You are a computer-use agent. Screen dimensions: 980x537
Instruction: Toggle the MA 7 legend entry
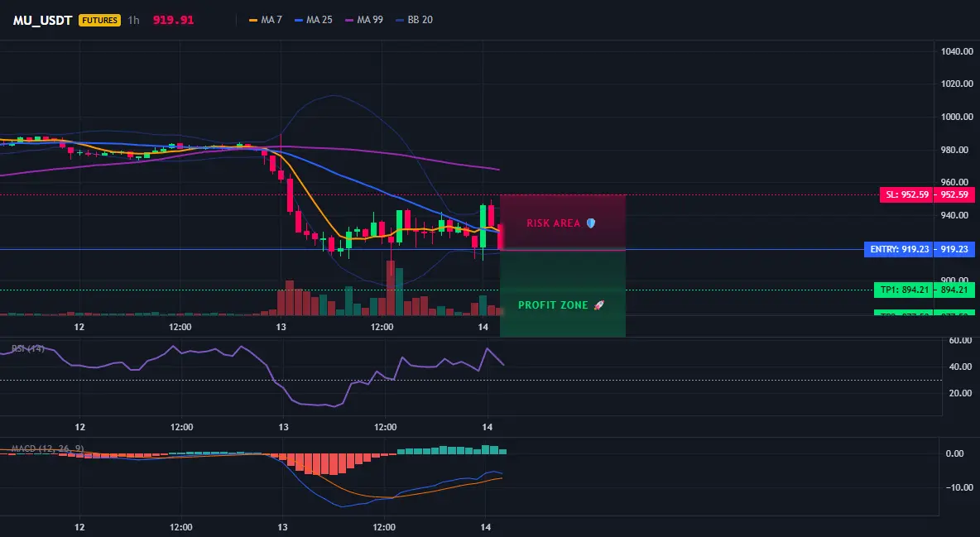coord(266,20)
